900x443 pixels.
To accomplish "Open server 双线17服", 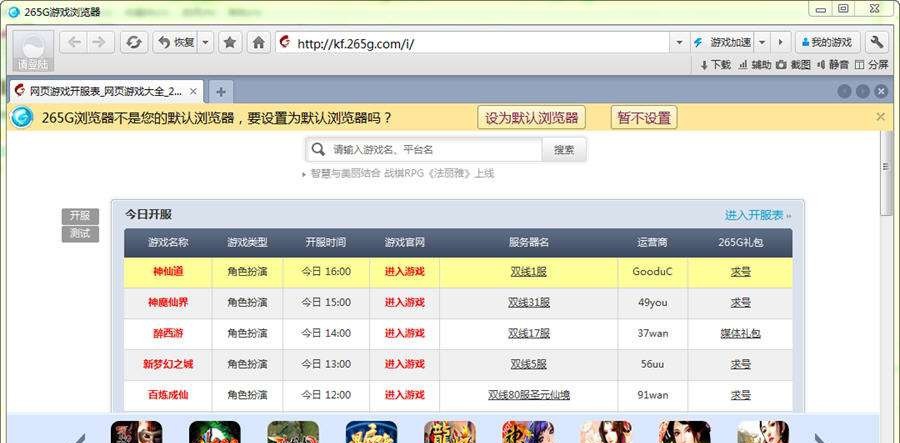I will 529,333.
